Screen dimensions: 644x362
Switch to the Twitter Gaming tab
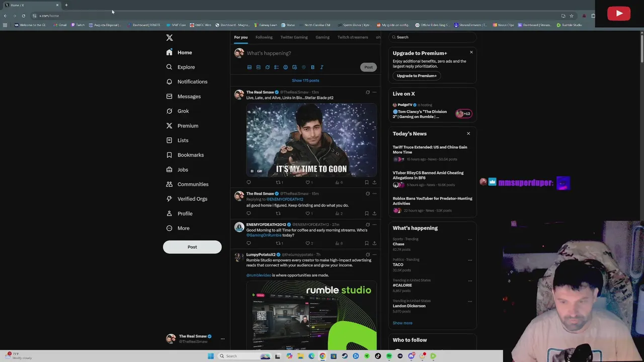point(294,37)
